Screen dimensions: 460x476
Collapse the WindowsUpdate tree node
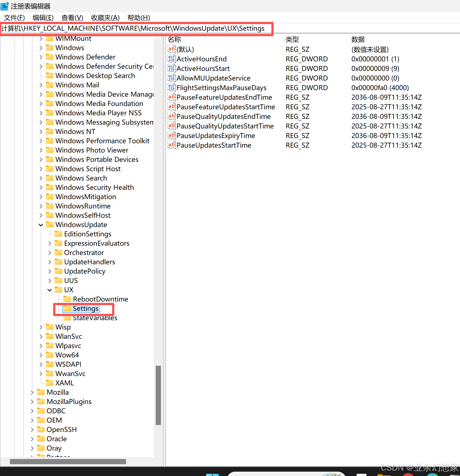(41, 225)
